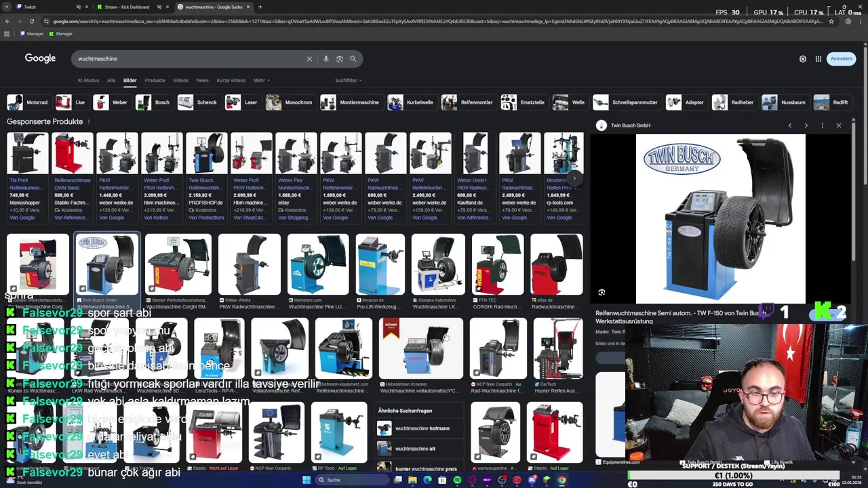The image size is (868, 488).
Task: Select the Nussbaum filter chip
Action: pyautogui.click(x=785, y=102)
